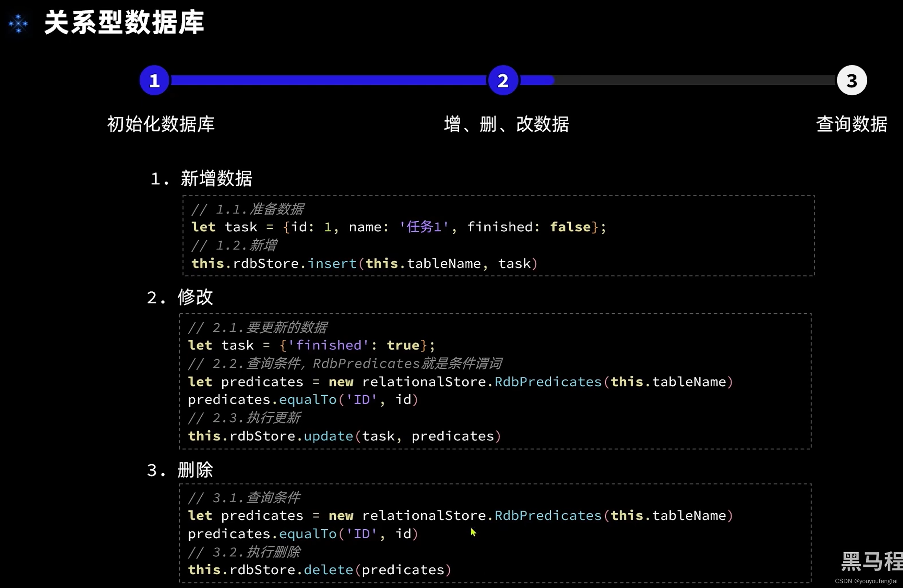The image size is (903, 588).
Task: Click the label 初始化数据库
Action: pyautogui.click(x=161, y=124)
